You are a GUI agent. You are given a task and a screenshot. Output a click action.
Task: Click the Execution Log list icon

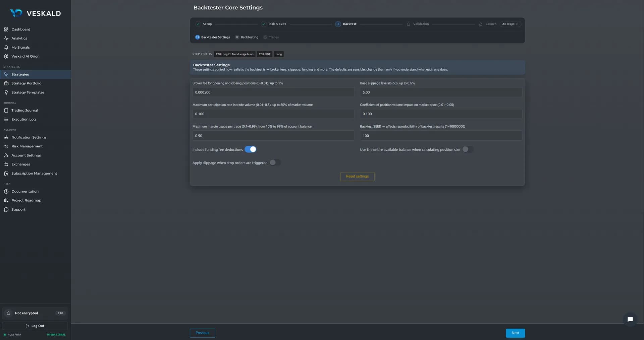tap(6, 119)
